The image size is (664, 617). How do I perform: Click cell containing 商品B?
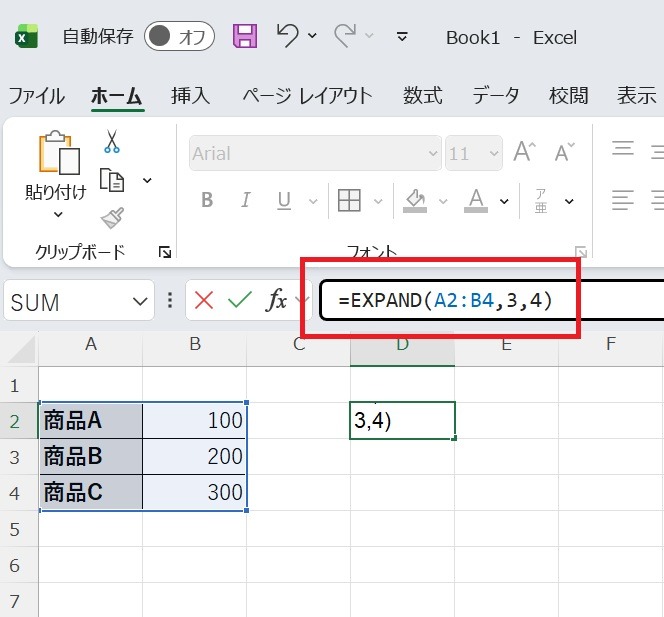point(91,457)
